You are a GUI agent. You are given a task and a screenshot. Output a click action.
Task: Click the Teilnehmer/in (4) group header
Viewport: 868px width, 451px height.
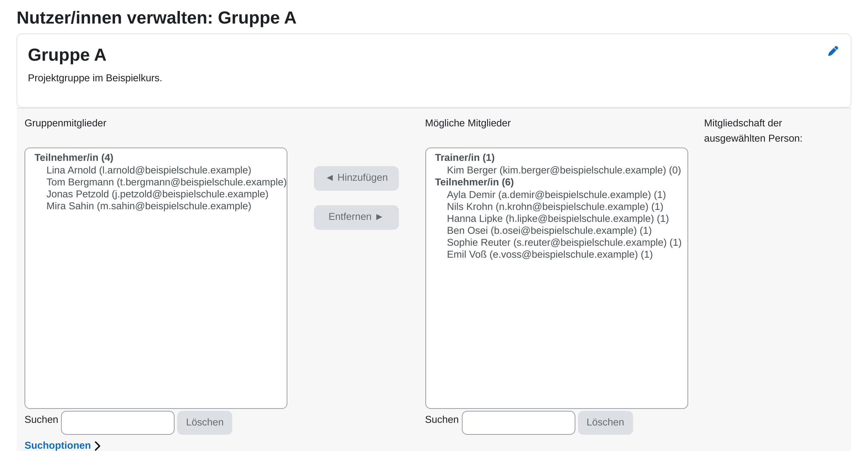point(74,158)
